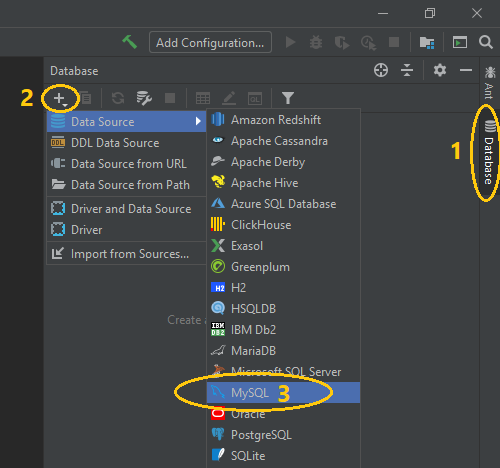Select PostgreSQL
The width and height of the screenshot is (500, 468).
click(x=284, y=435)
